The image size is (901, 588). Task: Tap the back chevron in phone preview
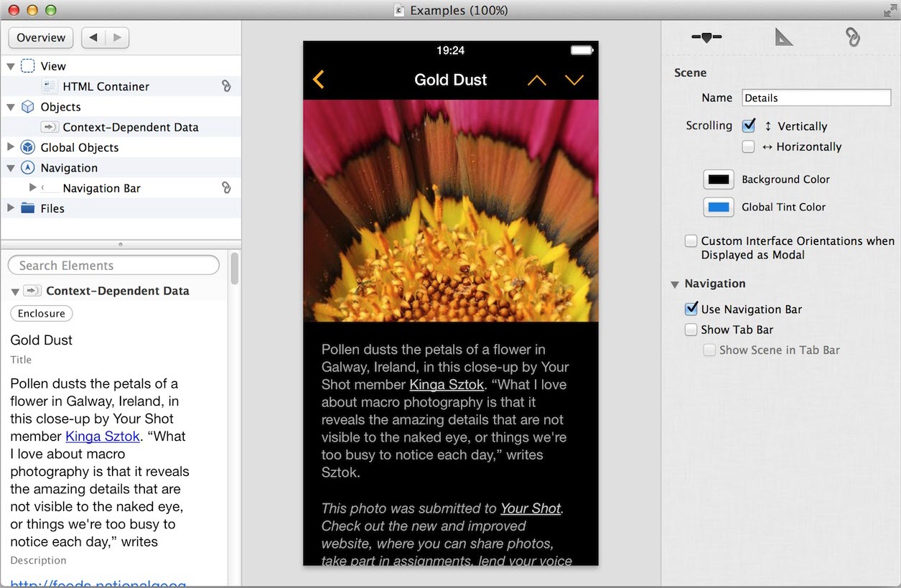point(319,80)
